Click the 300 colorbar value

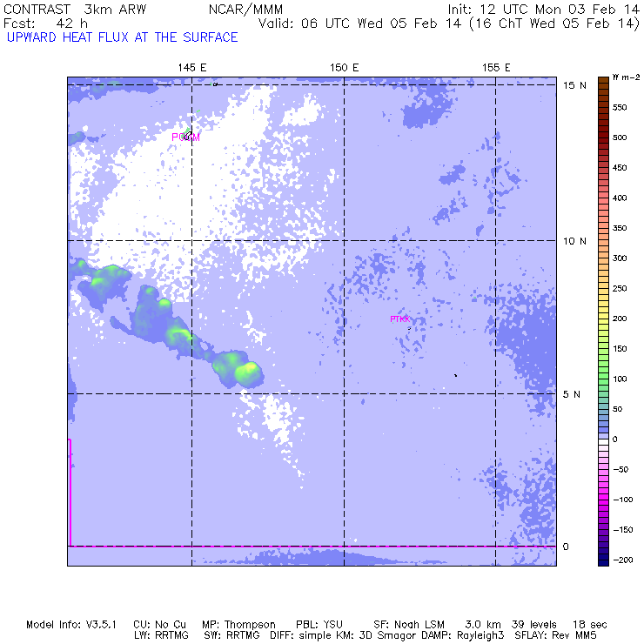point(620,258)
